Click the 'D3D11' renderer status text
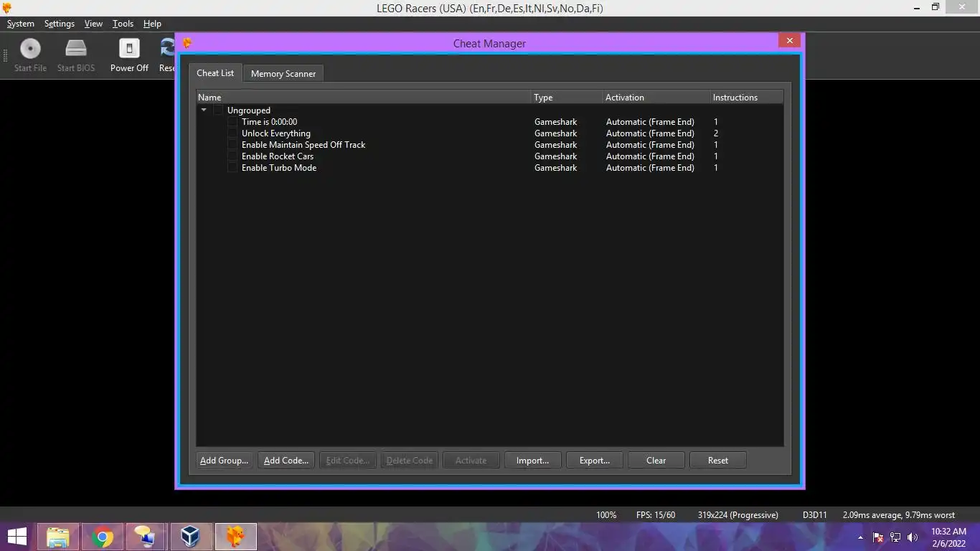 (814, 515)
